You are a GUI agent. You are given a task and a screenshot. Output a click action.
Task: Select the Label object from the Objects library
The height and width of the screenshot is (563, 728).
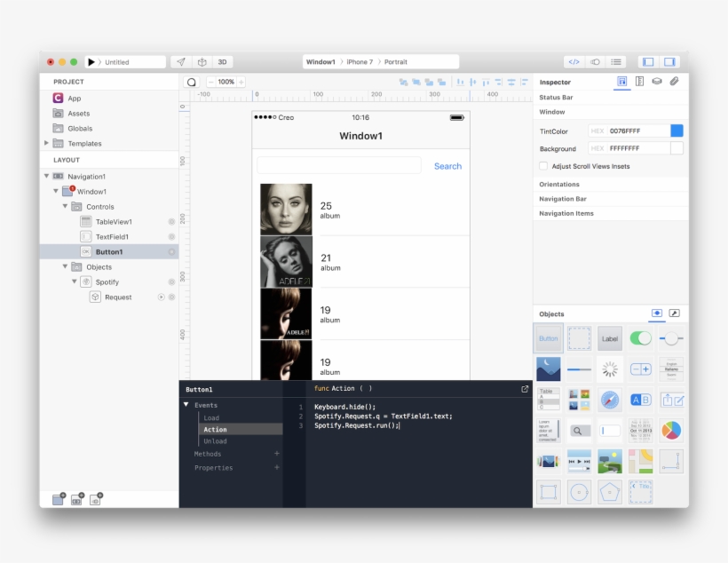click(x=610, y=337)
